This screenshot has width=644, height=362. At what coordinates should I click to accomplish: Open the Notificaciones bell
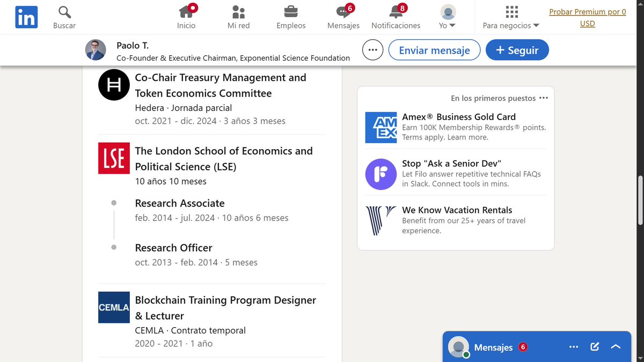point(396,17)
